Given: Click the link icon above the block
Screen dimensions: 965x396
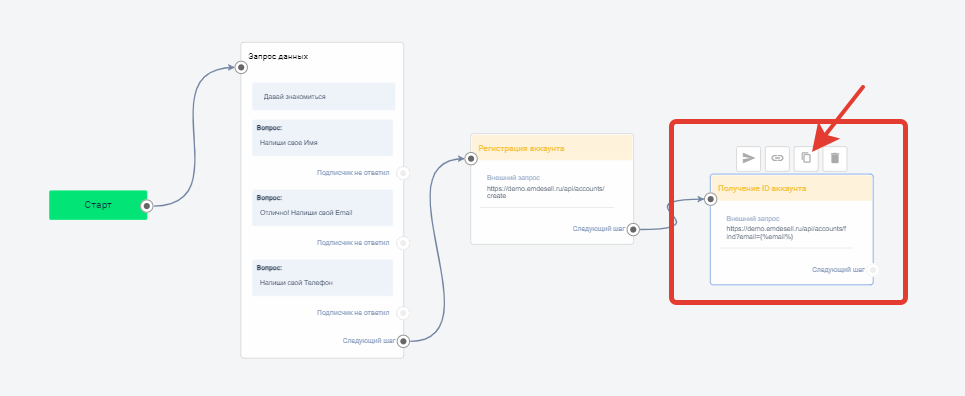Looking at the screenshot, I should tap(777, 158).
